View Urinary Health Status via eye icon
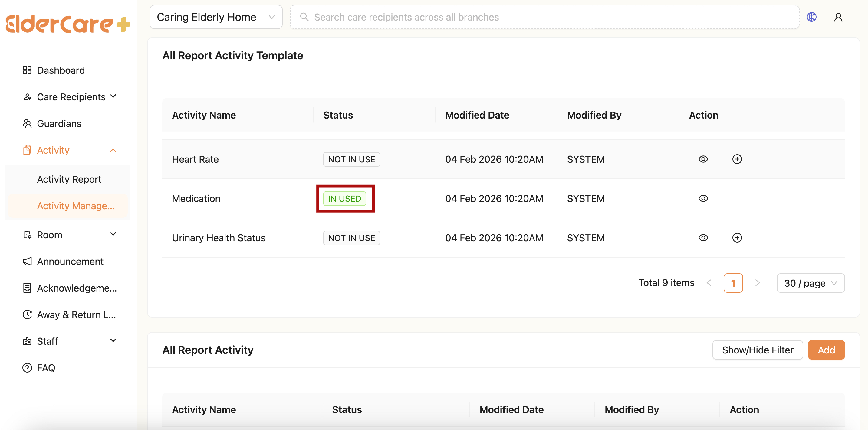Screen dimensions: 868x430 tap(703, 238)
